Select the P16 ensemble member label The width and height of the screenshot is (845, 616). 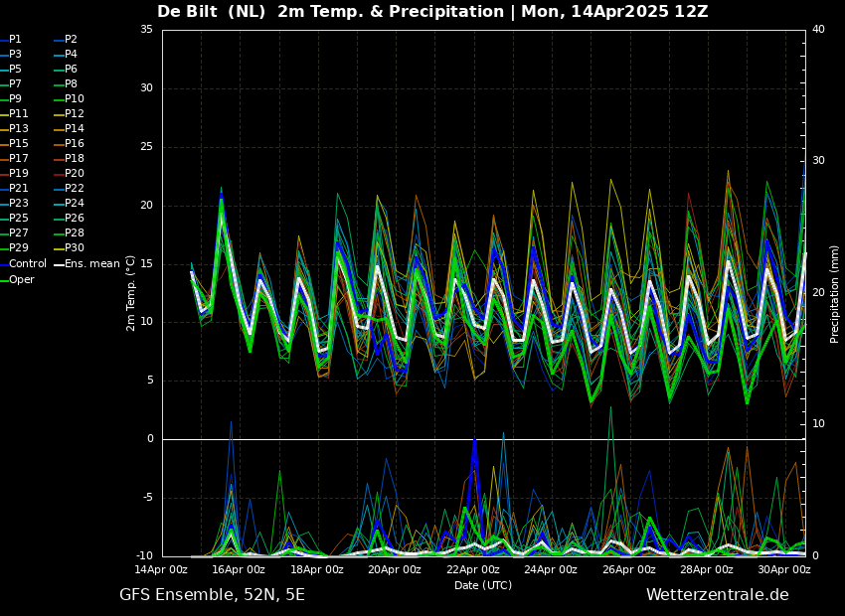[x=75, y=144]
